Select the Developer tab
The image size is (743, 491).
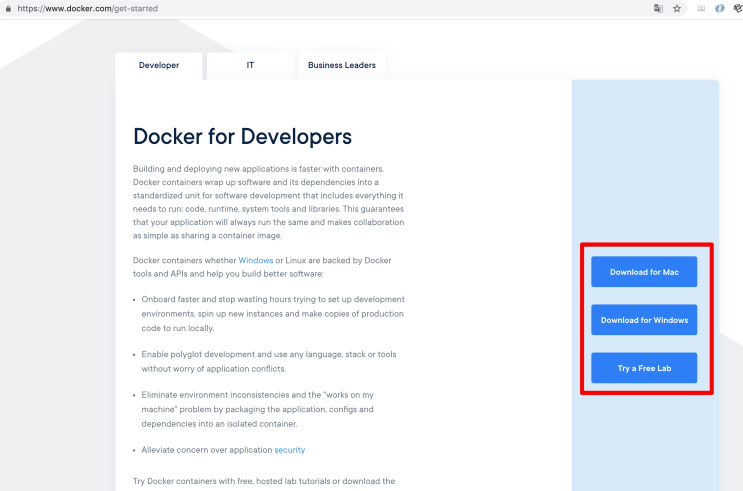[159, 65]
